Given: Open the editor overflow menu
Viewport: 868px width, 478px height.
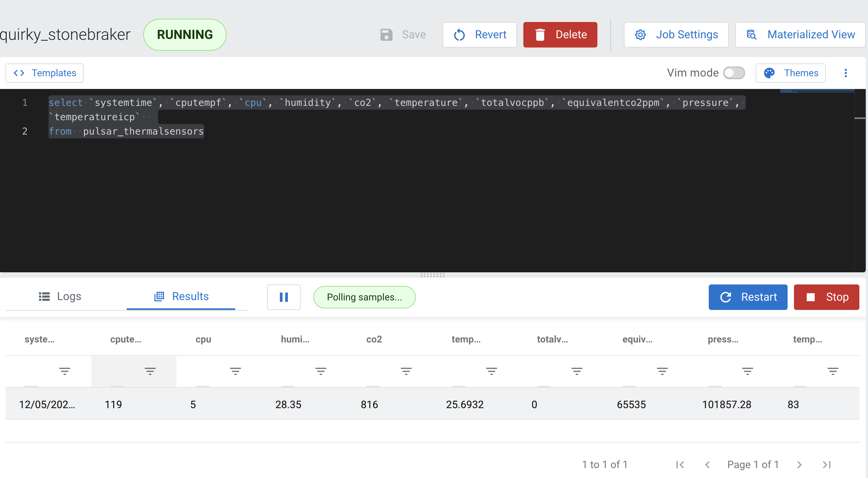Looking at the screenshot, I should click(846, 73).
